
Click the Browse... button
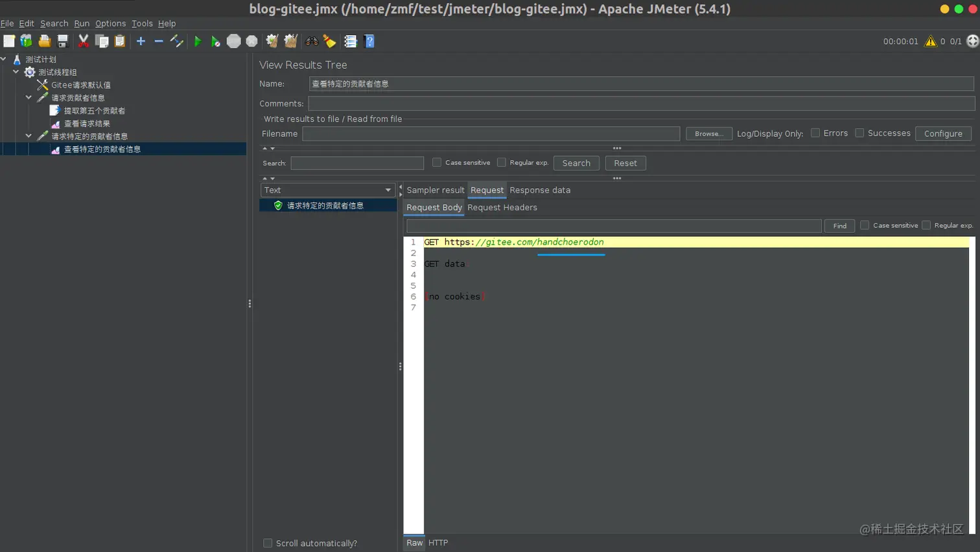[709, 134]
